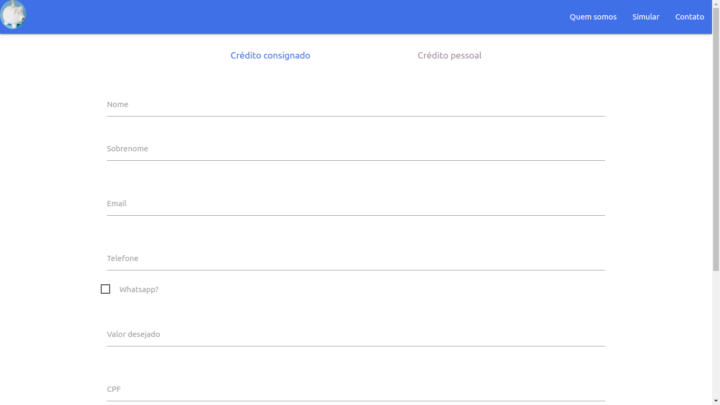Go to the Simular link

(645, 17)
